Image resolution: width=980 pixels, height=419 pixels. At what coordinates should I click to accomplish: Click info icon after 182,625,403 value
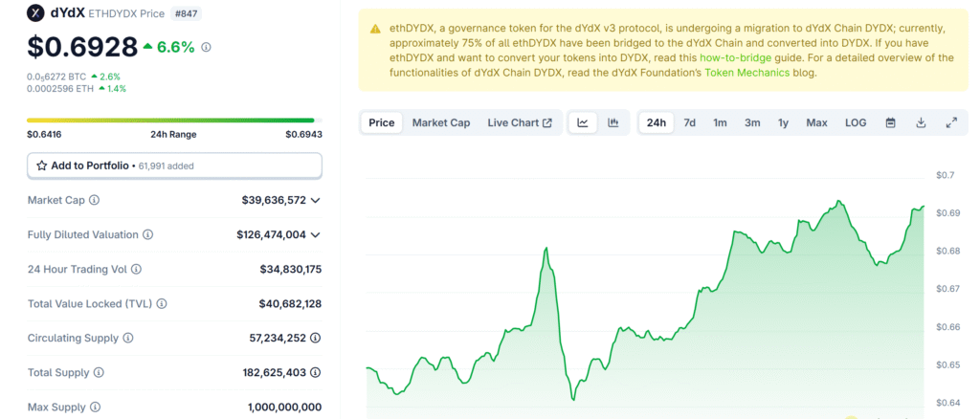tap(316, 373)
